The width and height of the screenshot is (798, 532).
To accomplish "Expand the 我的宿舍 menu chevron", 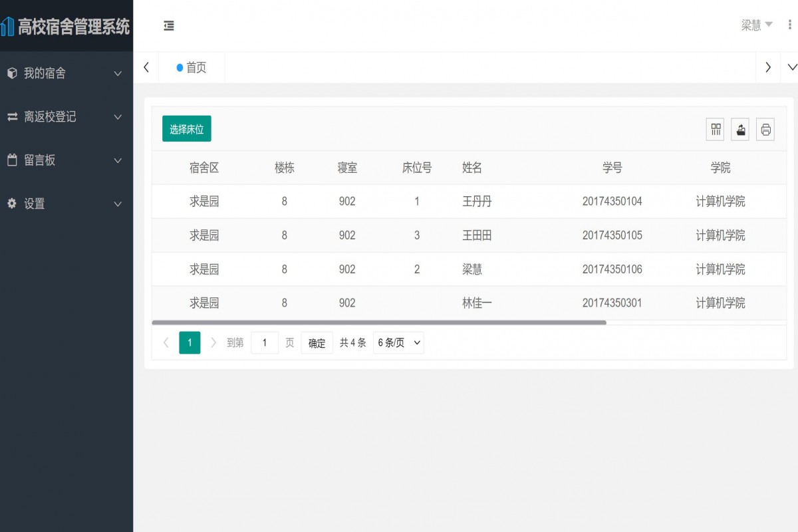I will (x=118, y=74).
